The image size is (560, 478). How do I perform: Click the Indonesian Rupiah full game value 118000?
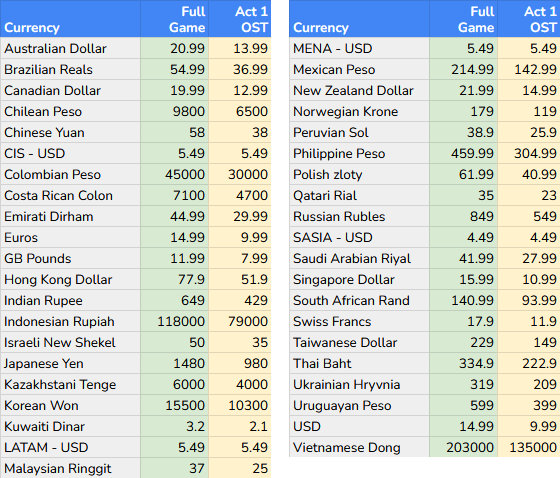coord(174,322)
